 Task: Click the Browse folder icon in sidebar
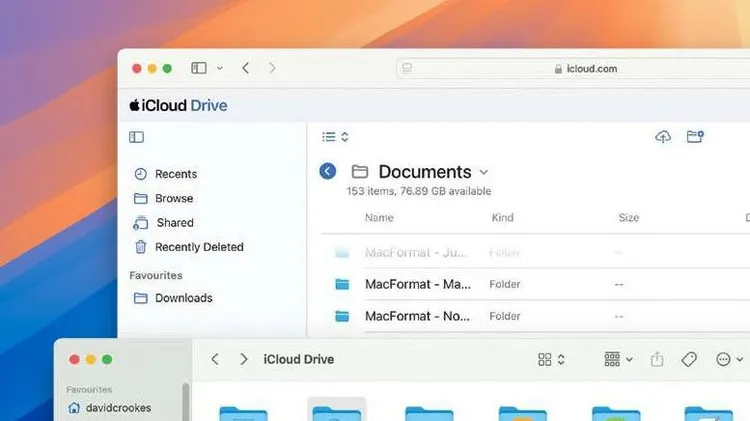click(141, 199)
